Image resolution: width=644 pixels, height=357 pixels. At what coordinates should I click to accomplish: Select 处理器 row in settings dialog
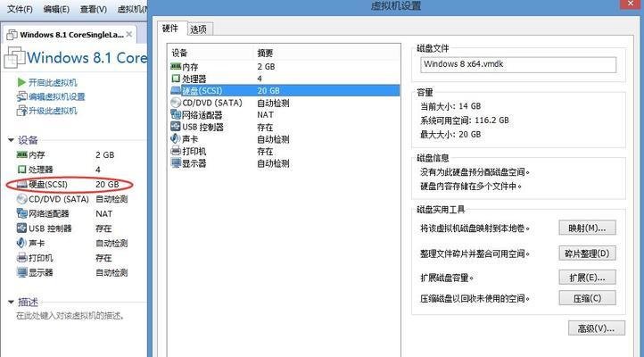(285, 79)
